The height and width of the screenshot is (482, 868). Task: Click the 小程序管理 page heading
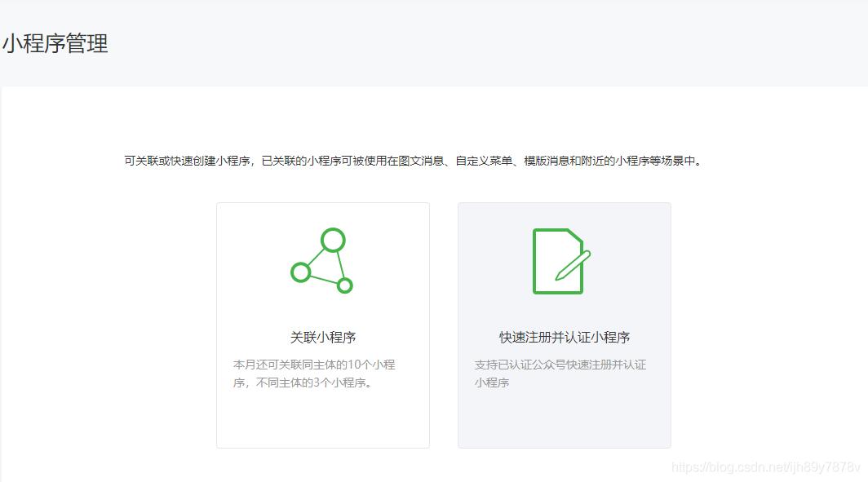[x=53, y=44]
